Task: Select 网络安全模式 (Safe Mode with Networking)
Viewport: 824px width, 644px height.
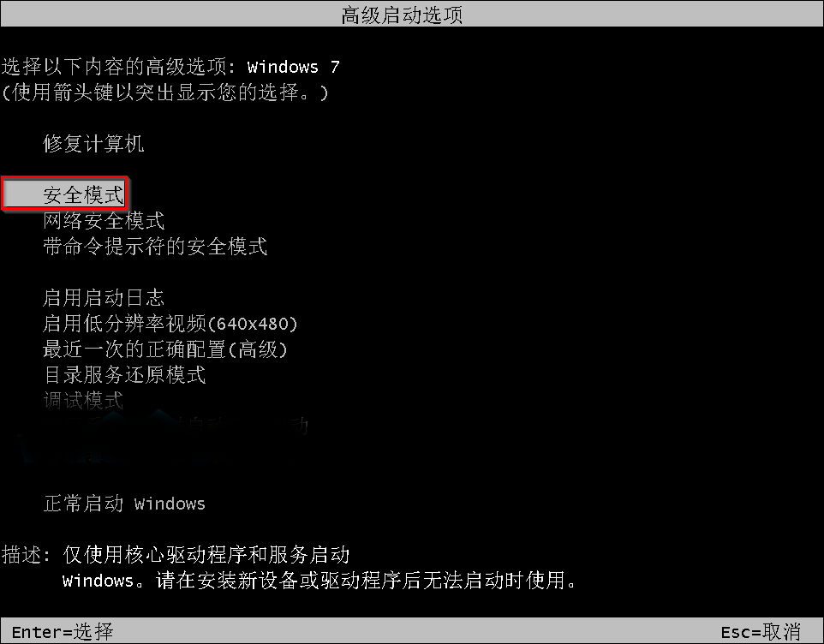Action: [x=104, y=221]
